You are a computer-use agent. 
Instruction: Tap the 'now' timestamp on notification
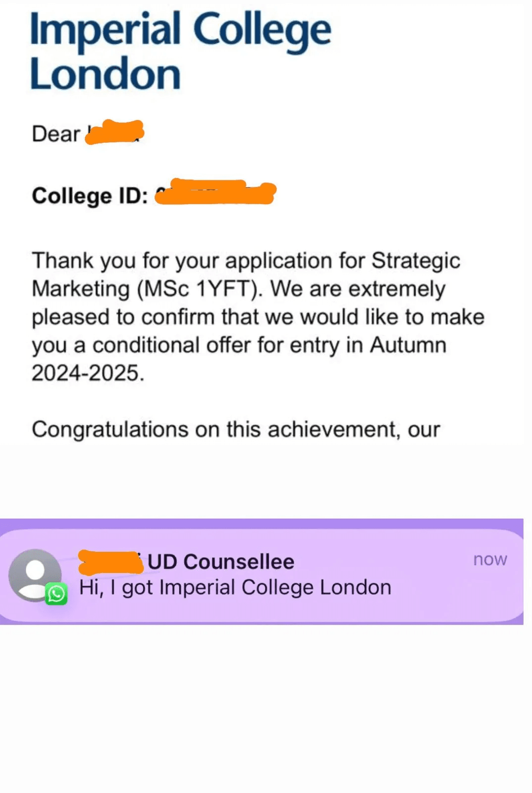[490, 560]
